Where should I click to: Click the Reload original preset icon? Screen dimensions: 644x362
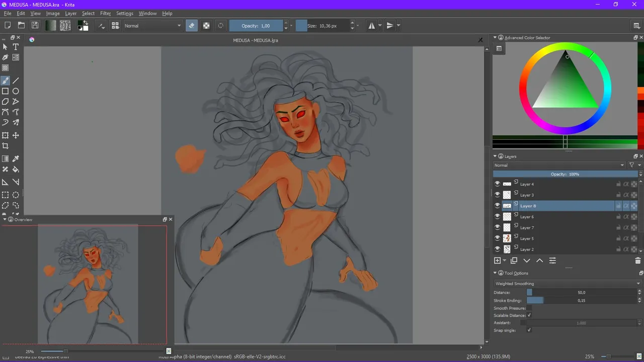(x=220, y=26)
